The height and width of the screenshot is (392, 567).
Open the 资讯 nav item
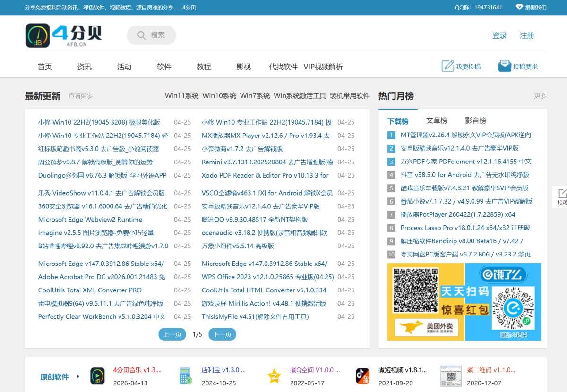pyautogui.click(x=85, y=67)
